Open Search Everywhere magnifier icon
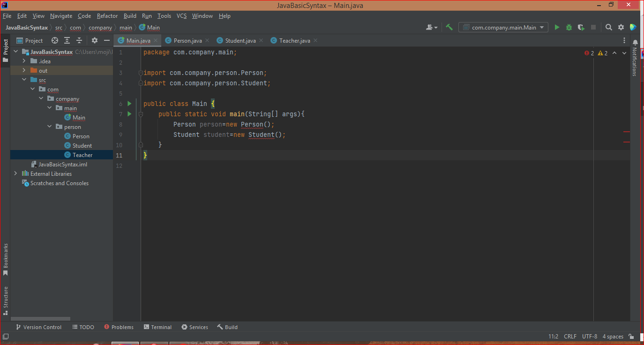The height and width of the screenshot is (345, 644). point(608,27)
